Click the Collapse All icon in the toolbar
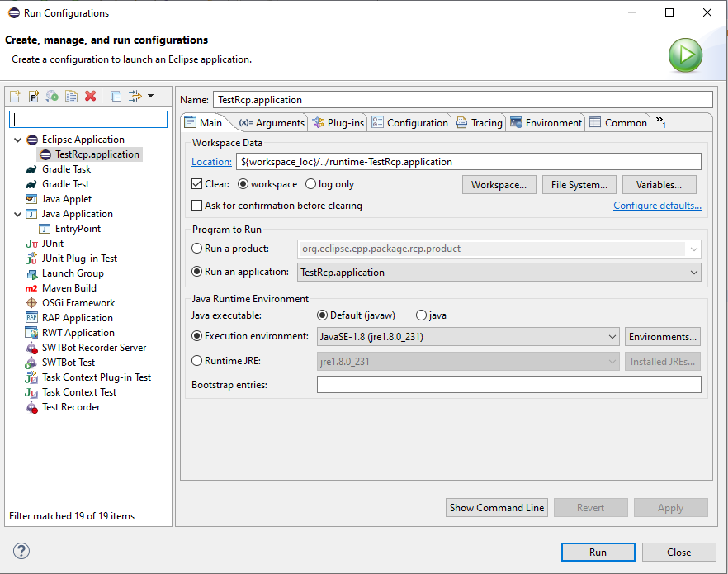The image size is (728, 574). click(116, 97)
